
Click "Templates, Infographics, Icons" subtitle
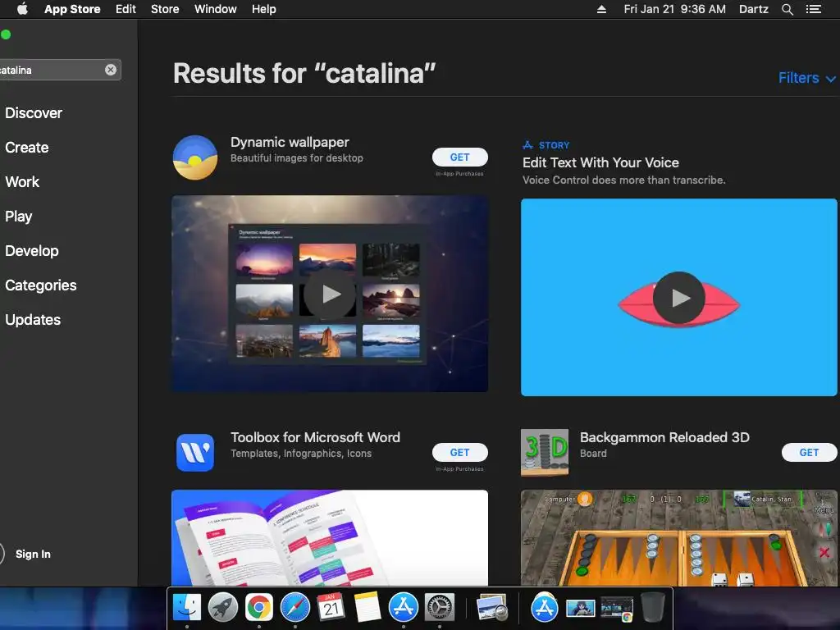pos(300,453)
